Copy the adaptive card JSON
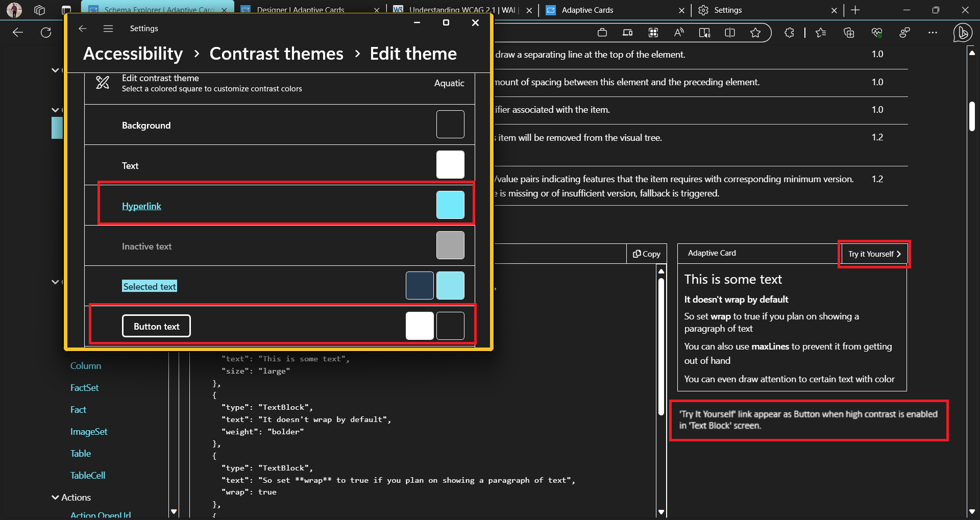The width and height of the screenshot is (980, 520). 646,254
